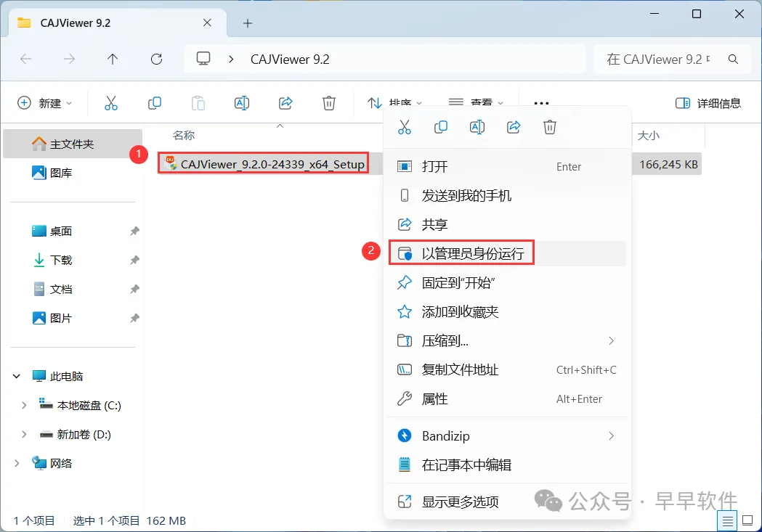Click the search box 在 CAJViewer 9.2
Screen dimensions: 762x532
click(x=659, y=60)
